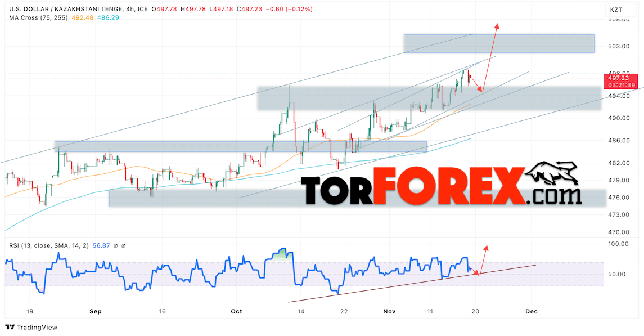Click the Dec date label on time axis
This screenshot has height=336, width=644.
(x=532, y=311)
